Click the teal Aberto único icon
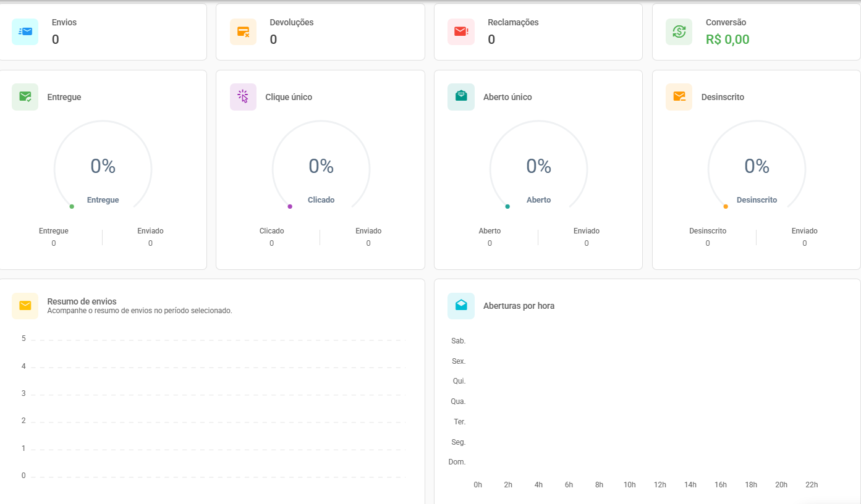861x504 pixels. pyautogui.click(x=460, y=97)
